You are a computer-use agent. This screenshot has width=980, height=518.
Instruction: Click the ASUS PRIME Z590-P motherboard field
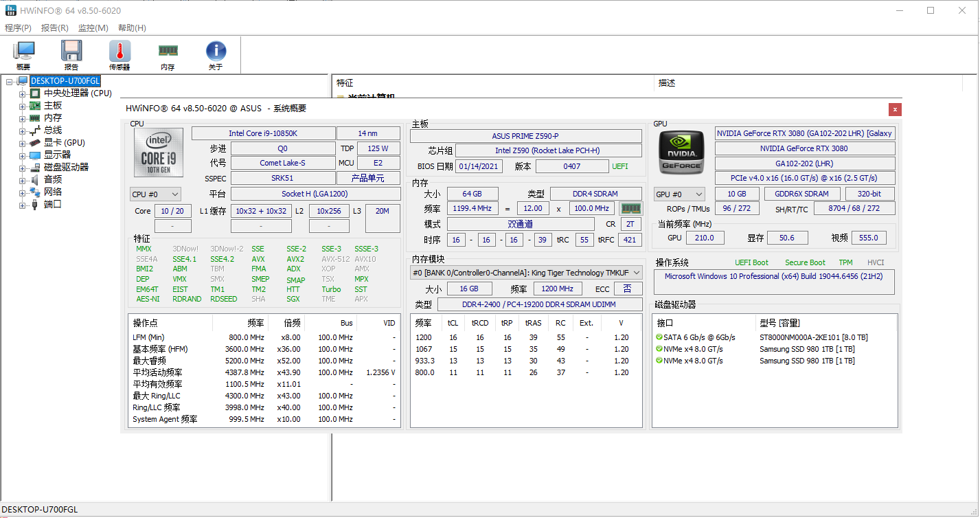pos(525,136)
